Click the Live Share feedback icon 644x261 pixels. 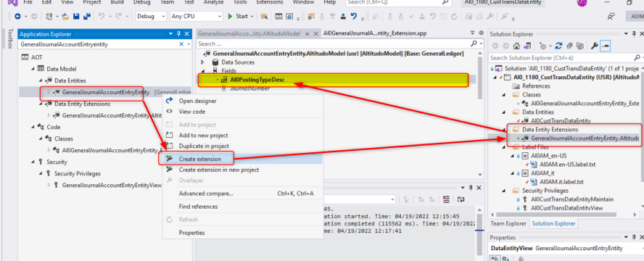(611, 17)
